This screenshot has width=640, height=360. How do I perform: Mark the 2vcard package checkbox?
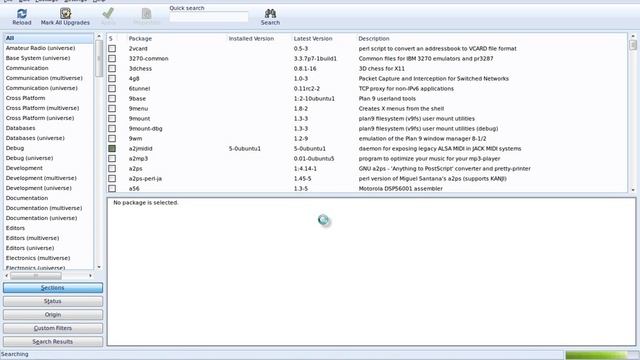[112, 49]
